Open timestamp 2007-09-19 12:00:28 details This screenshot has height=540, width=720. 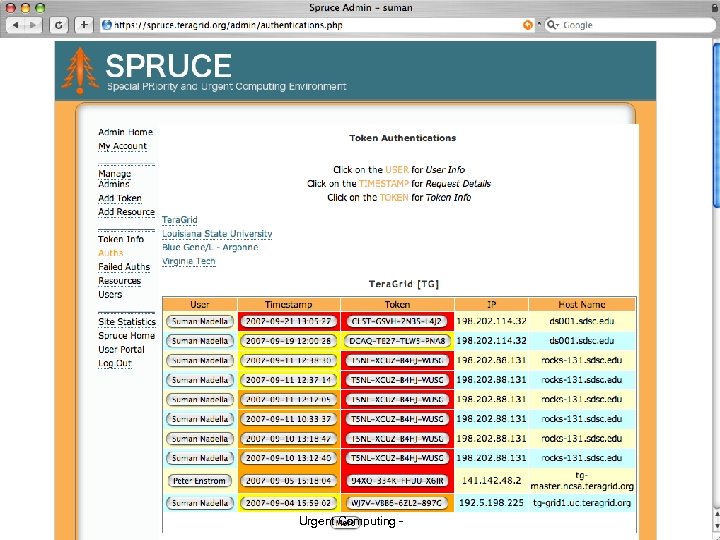288,341
